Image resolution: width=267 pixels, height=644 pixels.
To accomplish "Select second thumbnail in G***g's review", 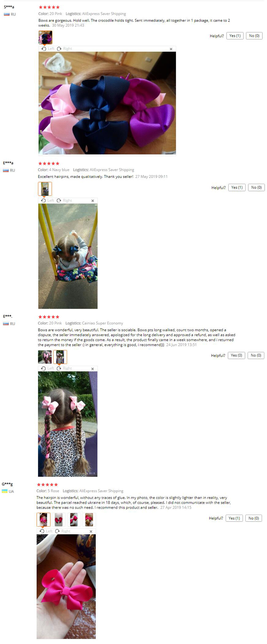I will point(59,520).
